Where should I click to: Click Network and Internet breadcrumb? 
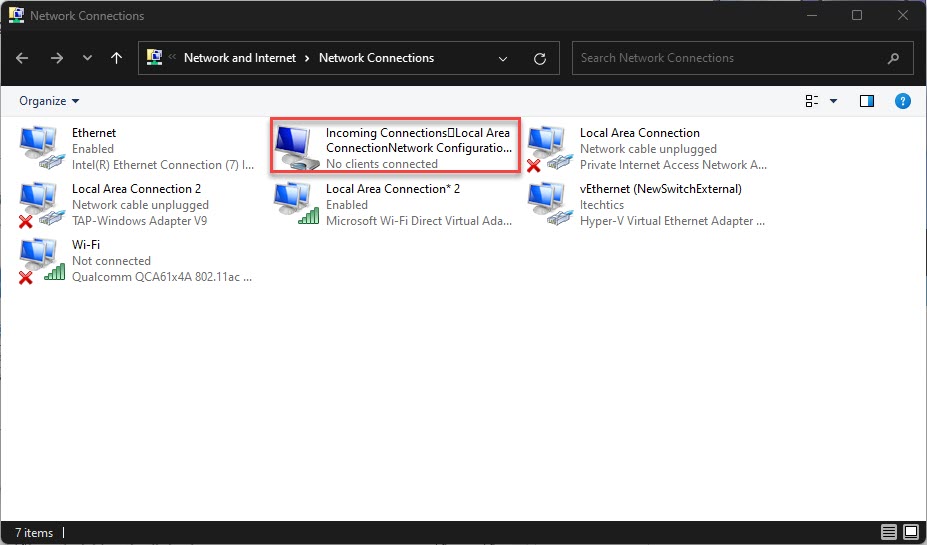239,58
